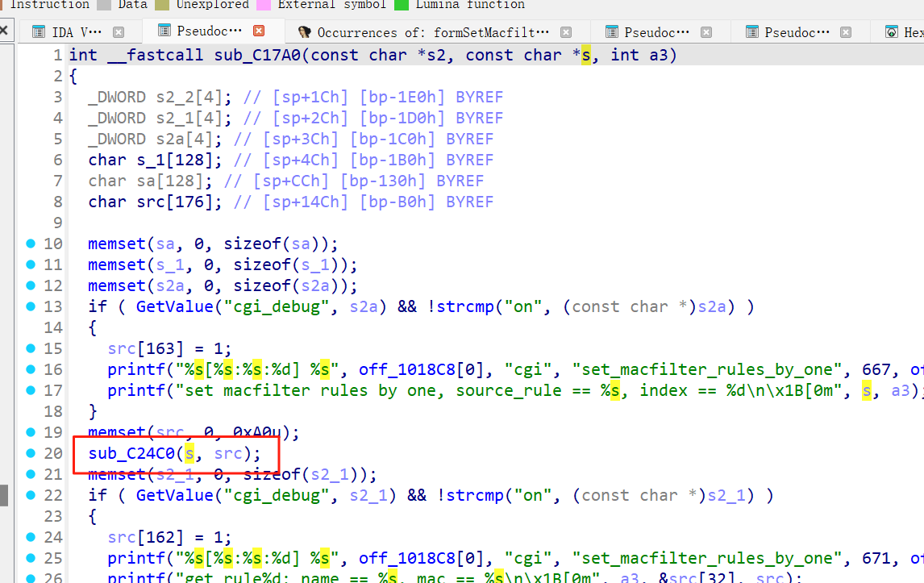
Task: Select variable s2_1[4] declaration on line 4
Action: click(189, 118)
